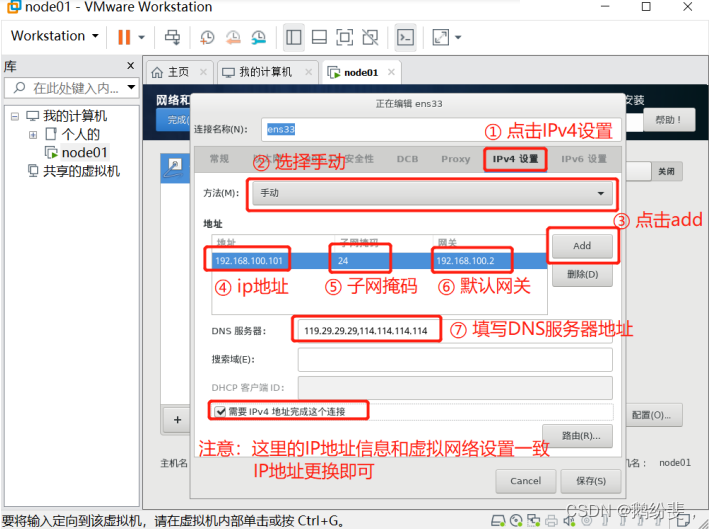Toggle the thumbnail bar view

click(x=319, y=37)
